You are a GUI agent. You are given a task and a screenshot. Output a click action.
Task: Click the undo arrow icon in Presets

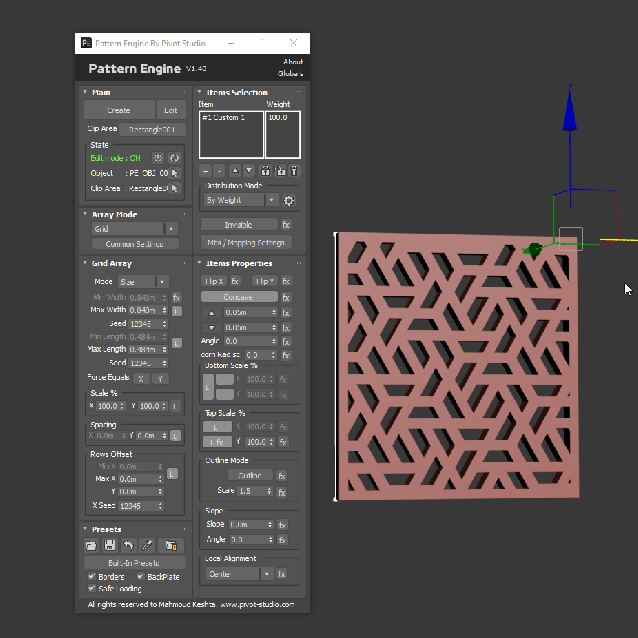(x=128, y=545)
